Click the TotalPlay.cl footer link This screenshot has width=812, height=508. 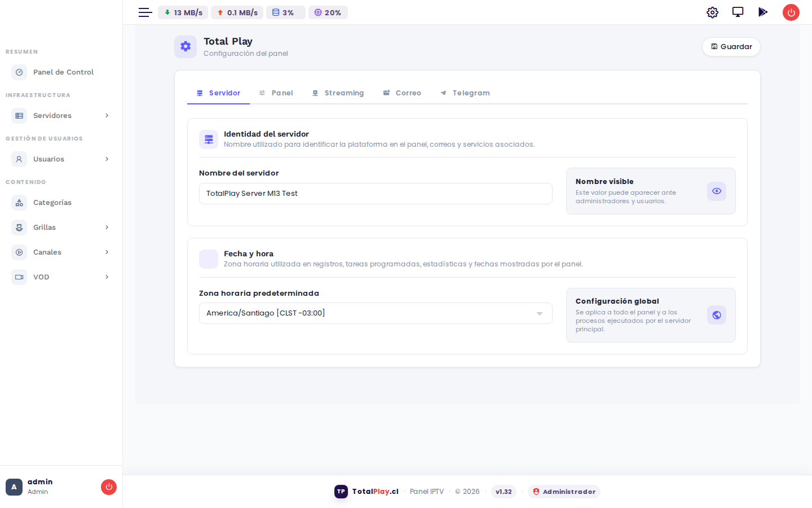point(376,492)
